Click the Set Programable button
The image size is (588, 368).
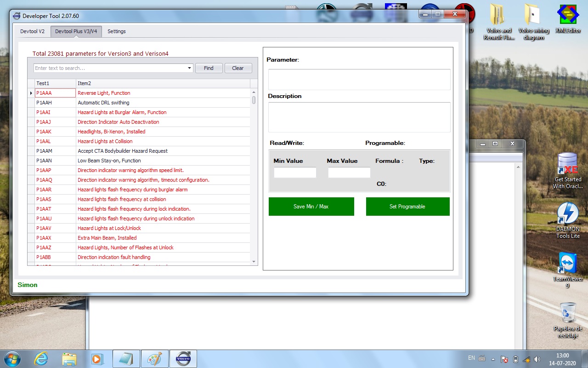[x=407, y=207]
